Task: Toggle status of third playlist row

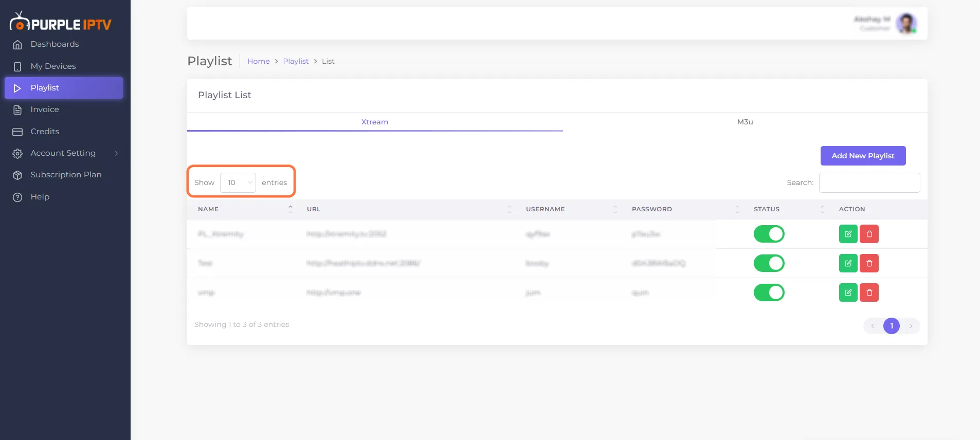Action: tap(769, 292)
